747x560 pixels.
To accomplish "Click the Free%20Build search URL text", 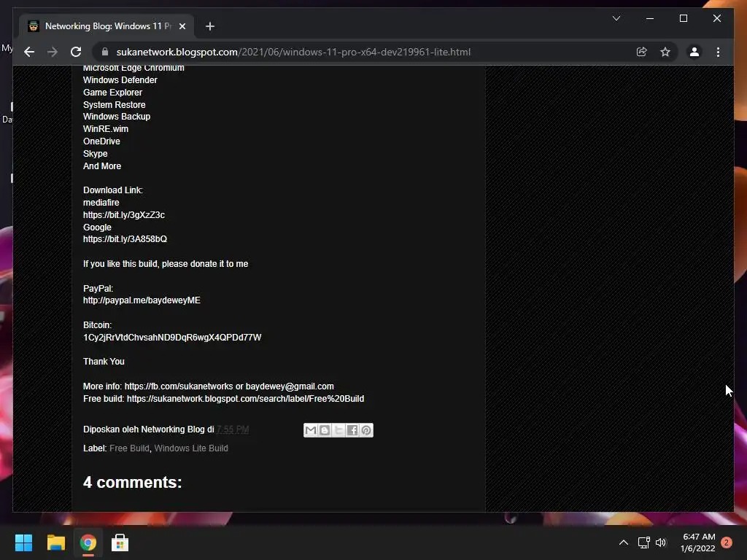I will pyautogui.click(x=245, y=399).
